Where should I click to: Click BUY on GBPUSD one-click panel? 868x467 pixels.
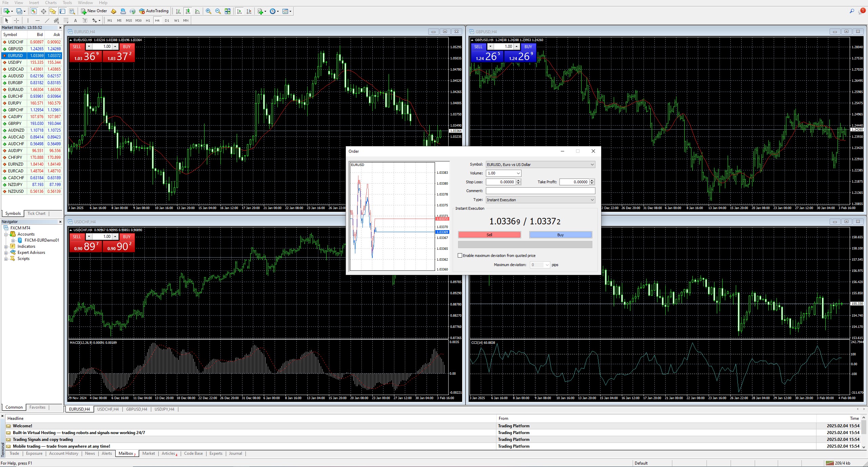tap(528, 47)
